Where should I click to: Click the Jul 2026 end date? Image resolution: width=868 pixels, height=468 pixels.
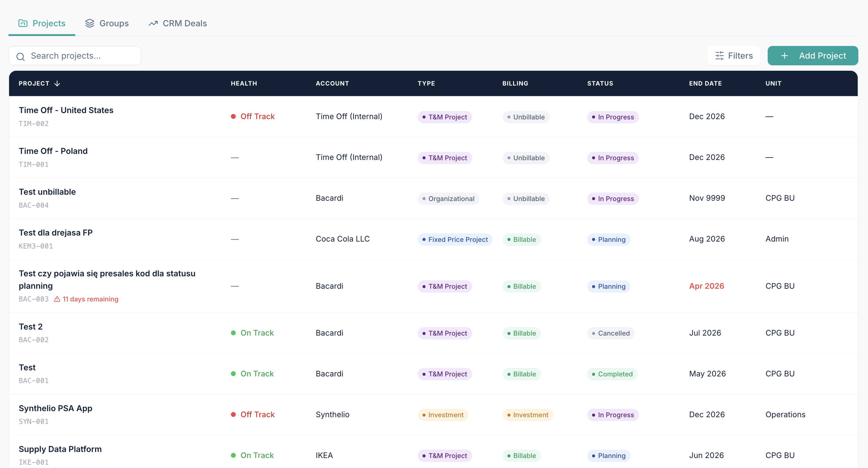tap(705, 333)
